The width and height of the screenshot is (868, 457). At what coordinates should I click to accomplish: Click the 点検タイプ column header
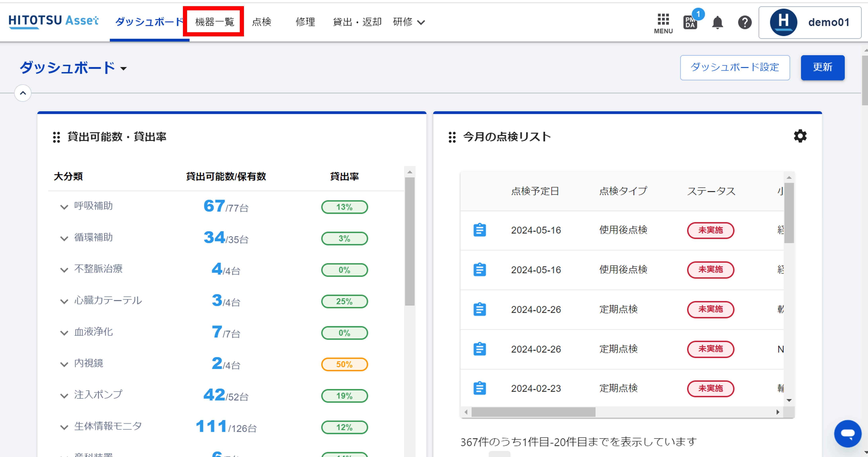[x=623, y=191]
